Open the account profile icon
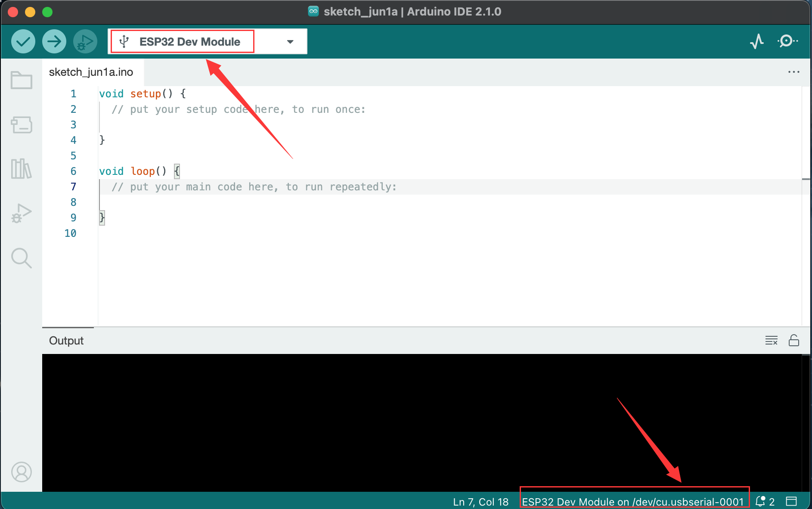 (x=22, y=472)
